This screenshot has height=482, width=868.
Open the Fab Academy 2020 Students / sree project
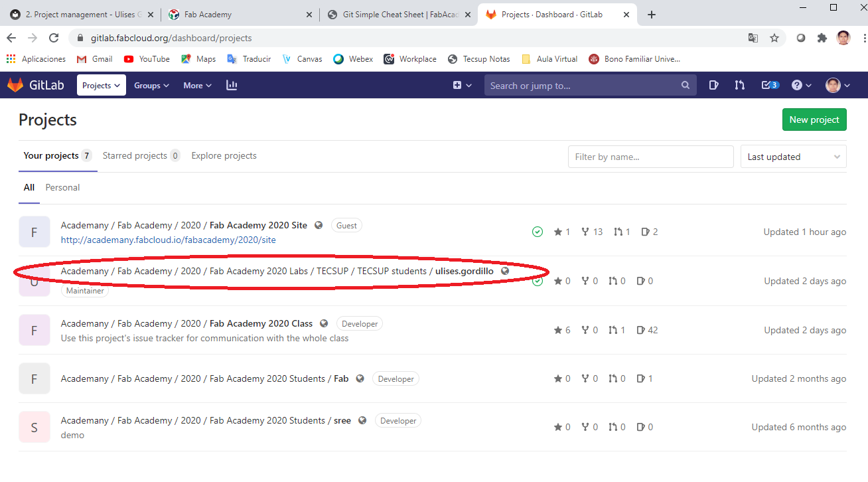tap(206, 420)
